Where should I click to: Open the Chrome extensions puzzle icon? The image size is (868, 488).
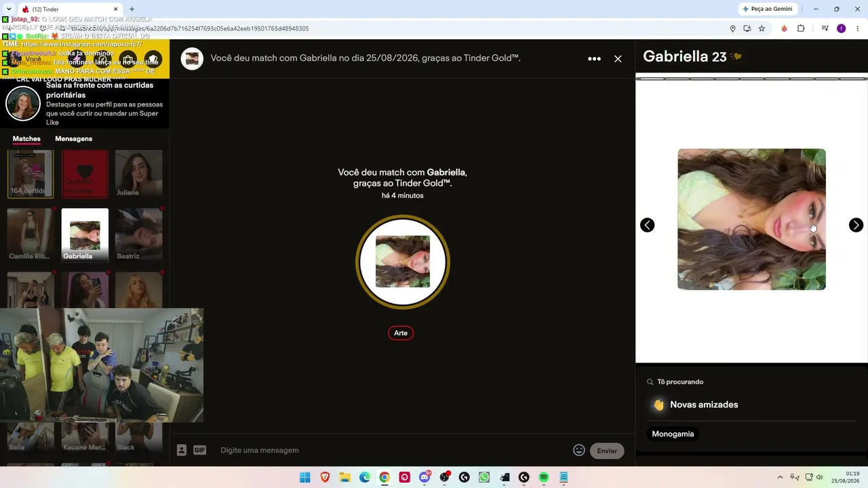pos(801,28)
